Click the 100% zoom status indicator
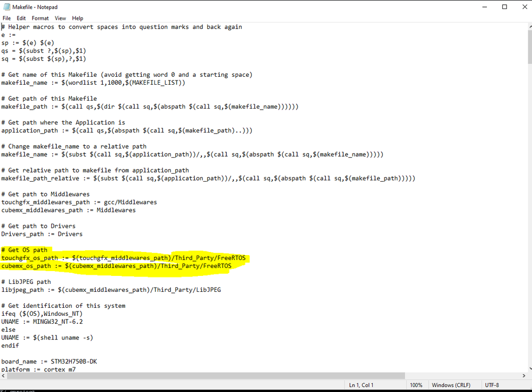 point(416,385)
